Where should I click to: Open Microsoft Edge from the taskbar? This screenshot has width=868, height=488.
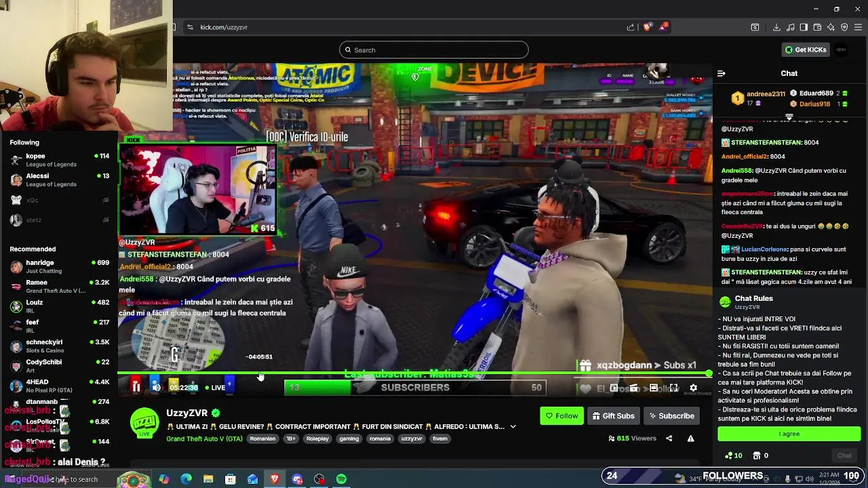(186, 479)
